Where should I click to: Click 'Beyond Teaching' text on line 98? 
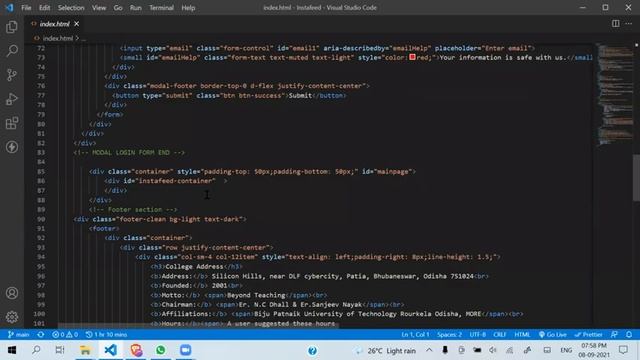[256, 295]
